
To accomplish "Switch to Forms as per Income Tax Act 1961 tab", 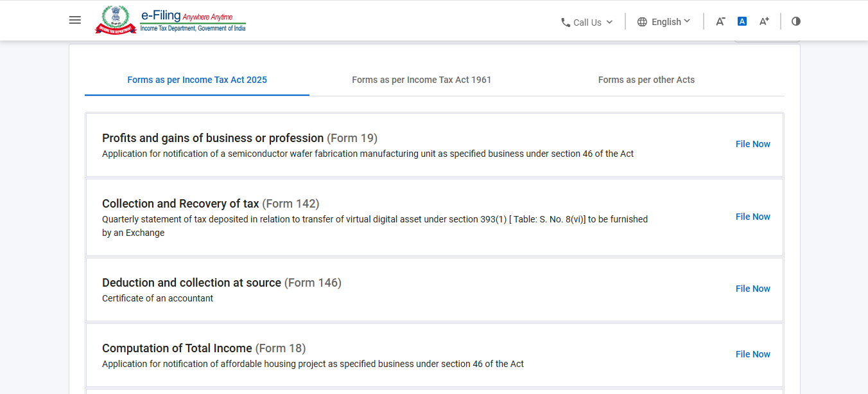I will 422,80.
